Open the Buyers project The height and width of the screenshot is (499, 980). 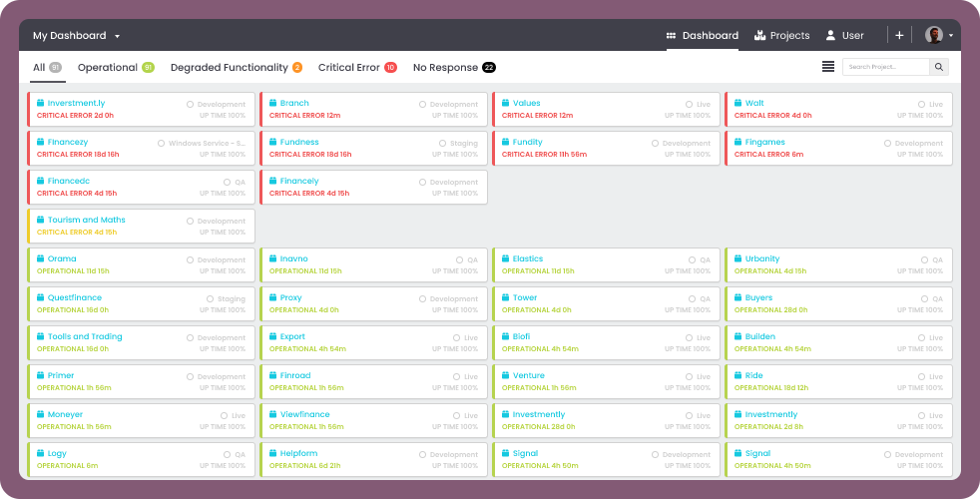pos(758,297)
